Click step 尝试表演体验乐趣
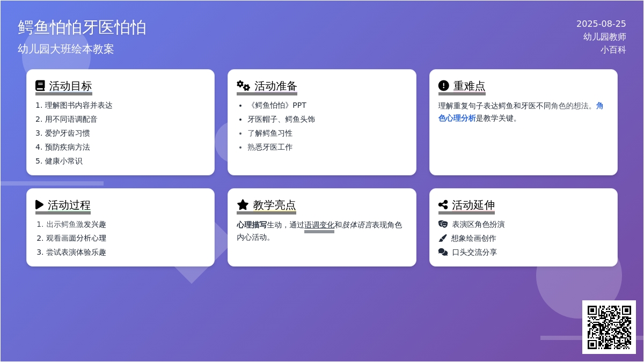Viewport: 644px width, 362px height. pyautogui.click(x=76, y=252)
